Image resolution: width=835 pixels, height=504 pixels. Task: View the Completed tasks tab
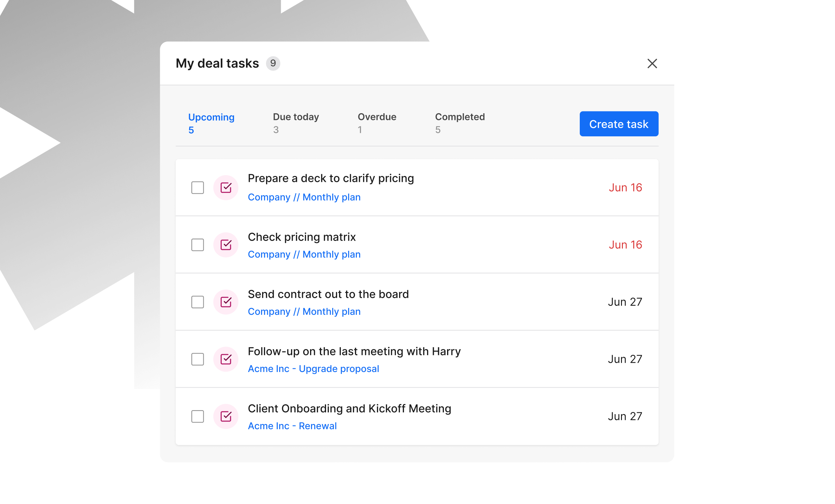pos(460,117)
